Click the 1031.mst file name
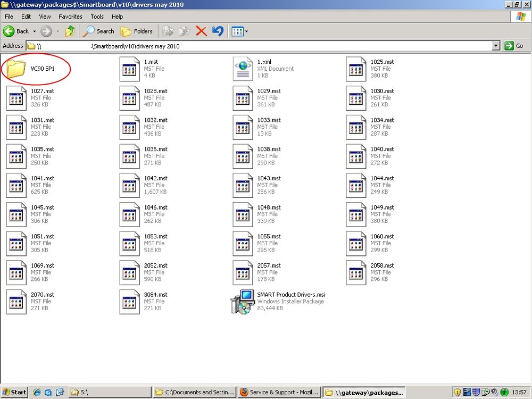This screenshot has width=532, height=399. click(43, 120)
